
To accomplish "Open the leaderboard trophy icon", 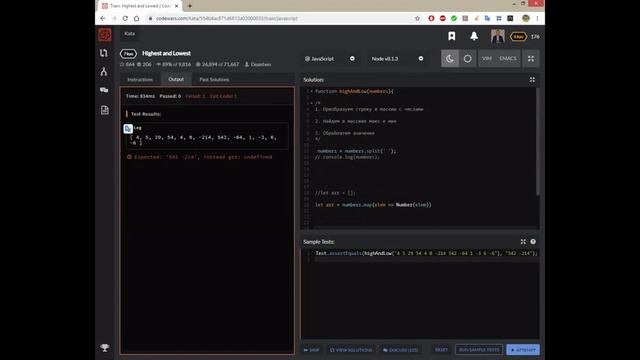I will 104,347.
